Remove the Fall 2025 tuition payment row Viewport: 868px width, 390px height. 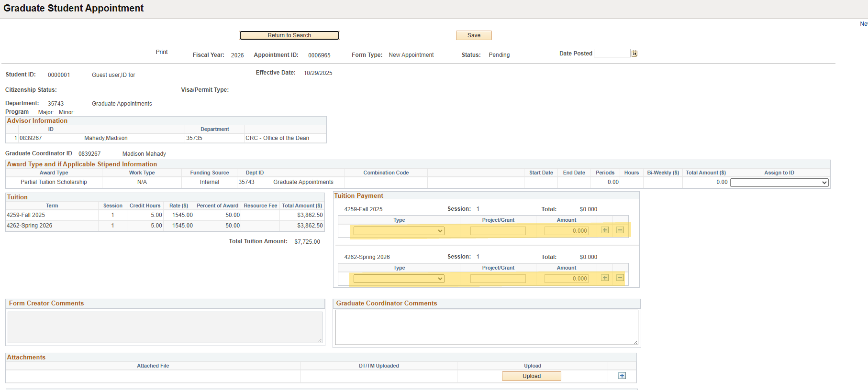[x=620, y=230]
